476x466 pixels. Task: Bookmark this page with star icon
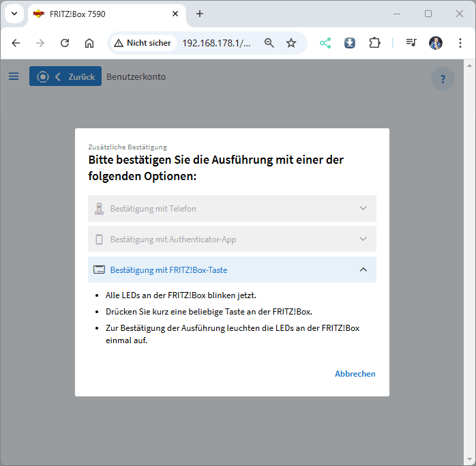tap(291, 43)
